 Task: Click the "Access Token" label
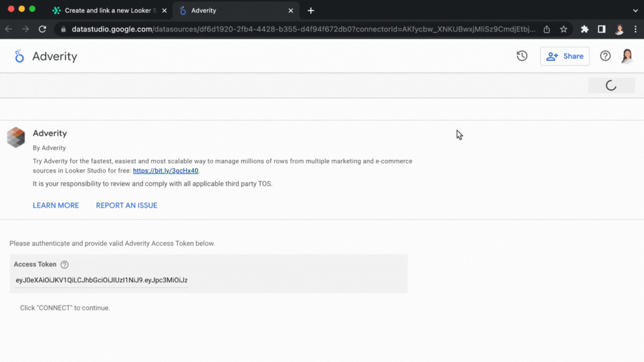coord(35,264)
